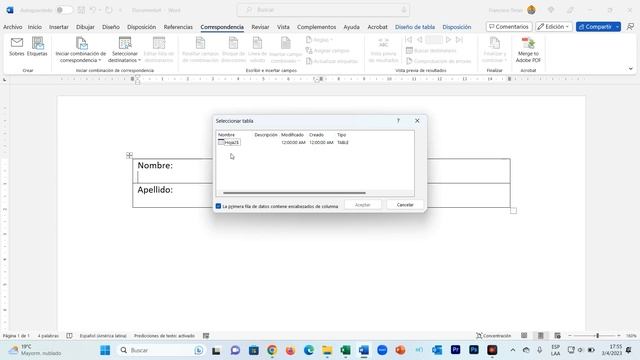Collapse the ribbon with the chevron

[631, 69]
